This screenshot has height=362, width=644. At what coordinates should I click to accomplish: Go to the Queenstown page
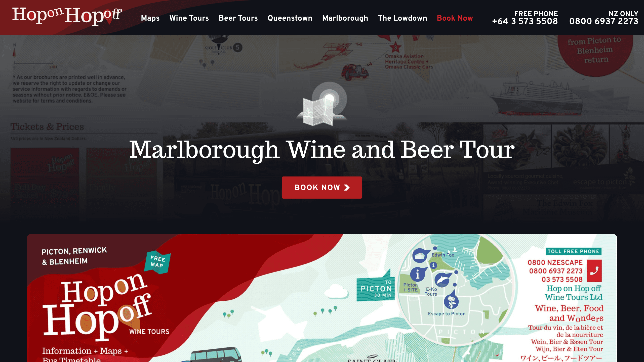[x=290, y=18]
